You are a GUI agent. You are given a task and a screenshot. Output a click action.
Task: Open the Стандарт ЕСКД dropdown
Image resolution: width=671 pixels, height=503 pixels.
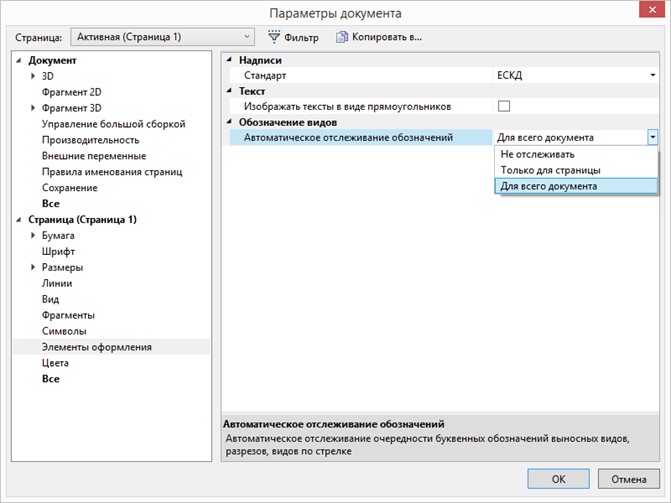click(x=652, y=75)
